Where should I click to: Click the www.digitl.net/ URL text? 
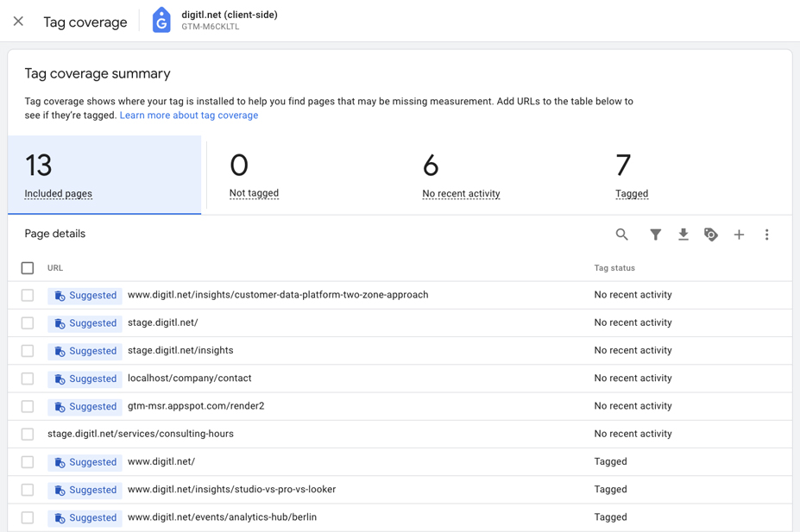pos(161,461)
